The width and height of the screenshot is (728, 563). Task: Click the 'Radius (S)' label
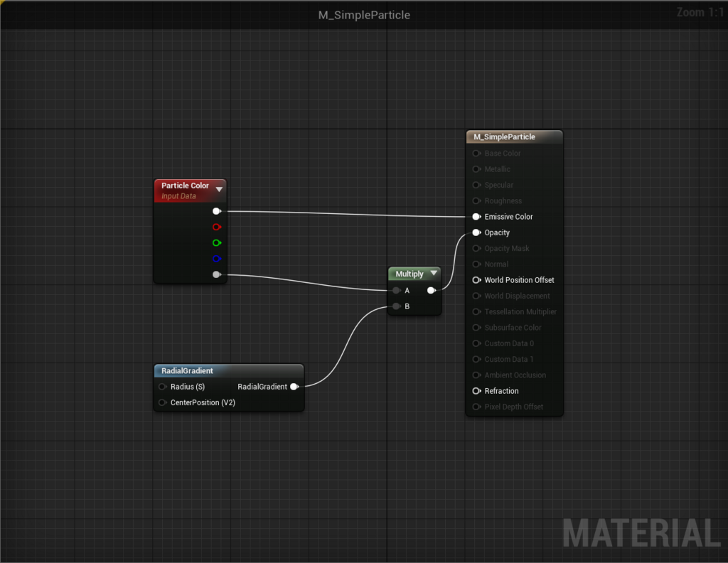click(188, 387)
